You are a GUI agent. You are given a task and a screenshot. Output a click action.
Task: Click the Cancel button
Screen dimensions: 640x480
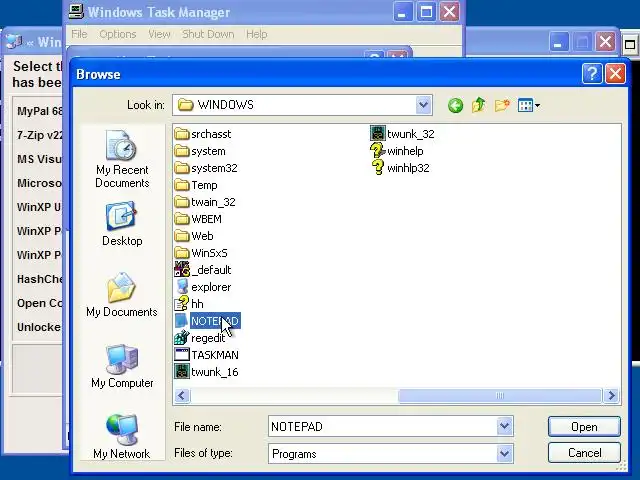pyautogui.click(x=584, y=453)
